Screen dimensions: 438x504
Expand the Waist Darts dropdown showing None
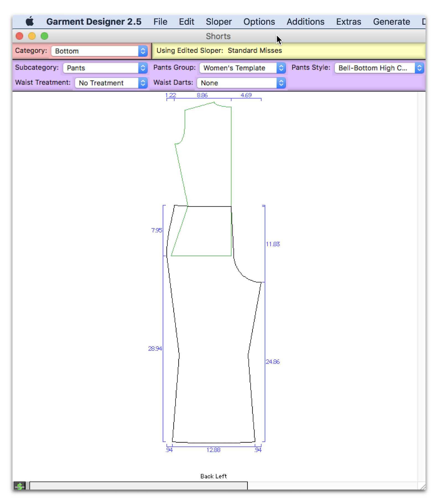point(241,83)
